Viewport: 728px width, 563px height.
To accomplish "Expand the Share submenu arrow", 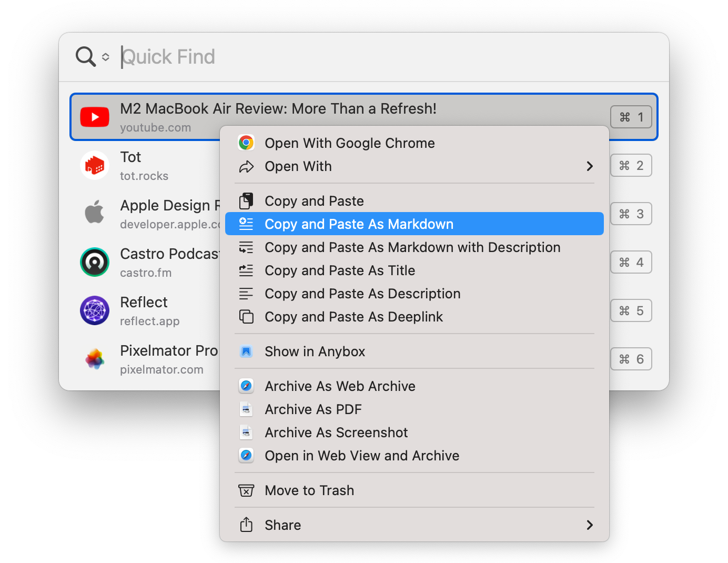I will pos(590,525).
